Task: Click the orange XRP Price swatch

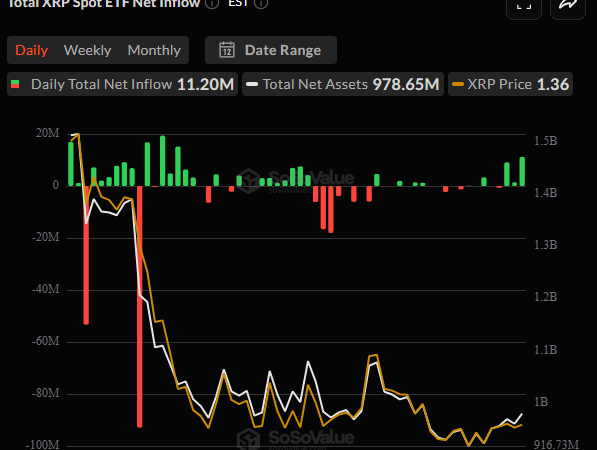Action: click(458, 84)
